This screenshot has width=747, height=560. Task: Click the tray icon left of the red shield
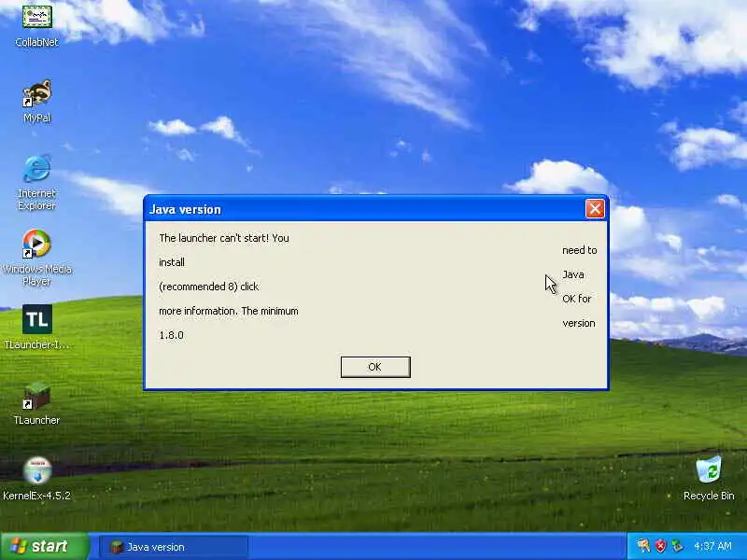pyautogui.click(x=644, y=546)
